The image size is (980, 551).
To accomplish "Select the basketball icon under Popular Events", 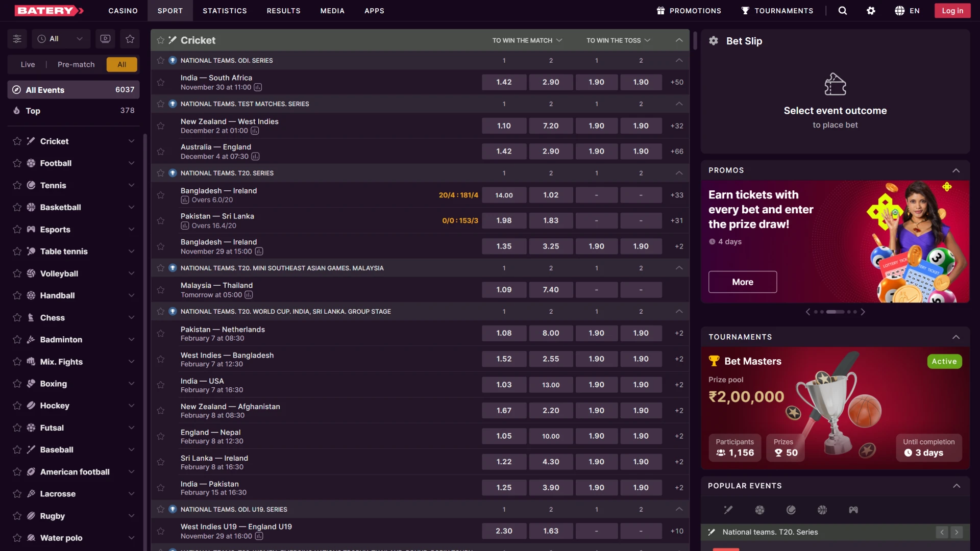I will [x=822, y=510].
